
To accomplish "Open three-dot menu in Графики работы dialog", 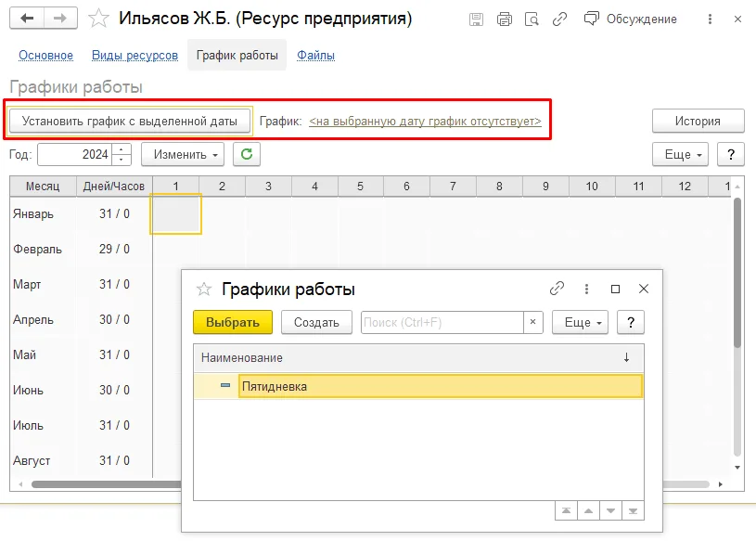I will tap(586, 289).
